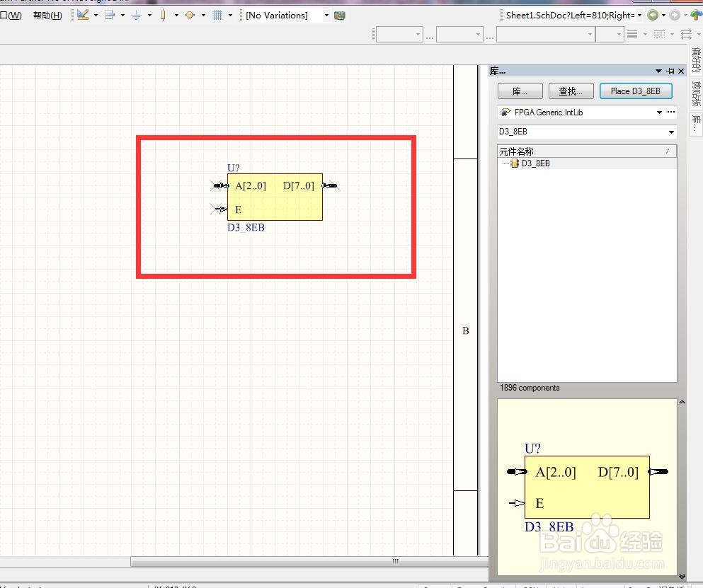The image size is (703, 588).
Task: Expand the drawing utilities dropdown arrow
Action: [96, 16]
